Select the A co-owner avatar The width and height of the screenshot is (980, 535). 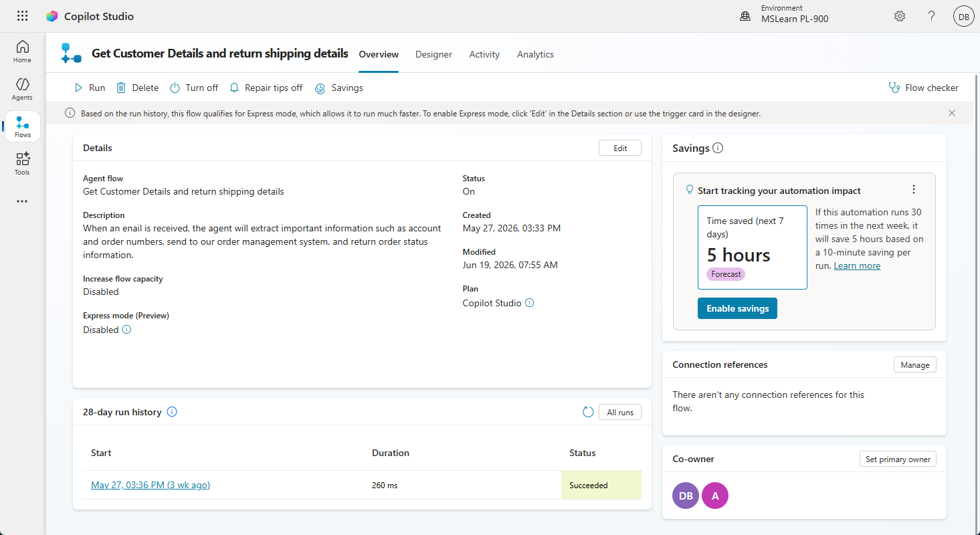click(x=715, y=496)
